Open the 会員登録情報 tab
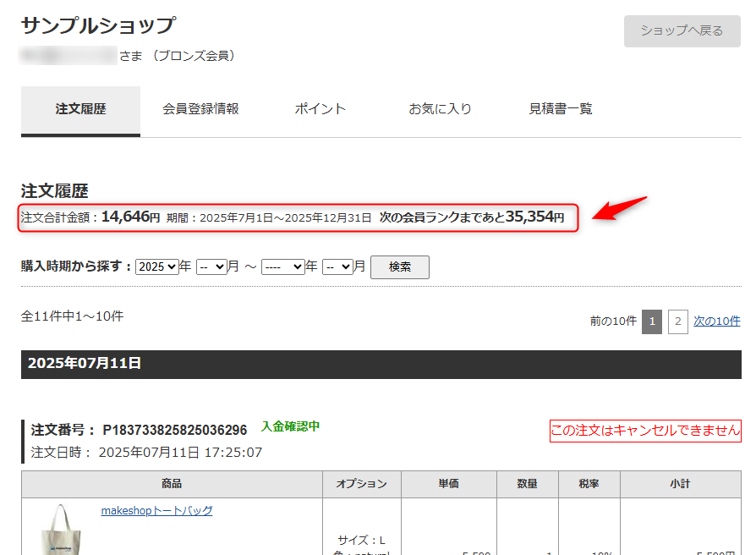Screen dimensions: 756x555 200,109
